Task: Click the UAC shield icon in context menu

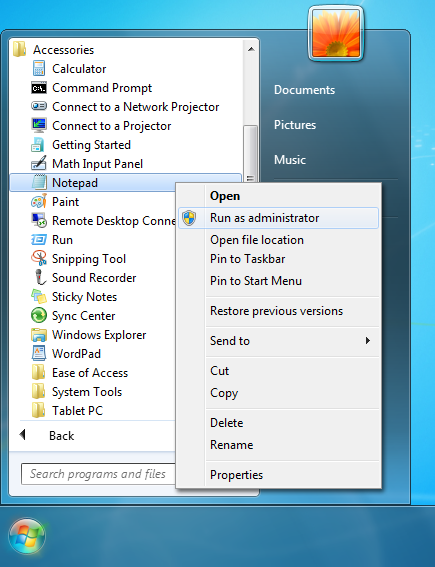Action: [x=189, y=218]
